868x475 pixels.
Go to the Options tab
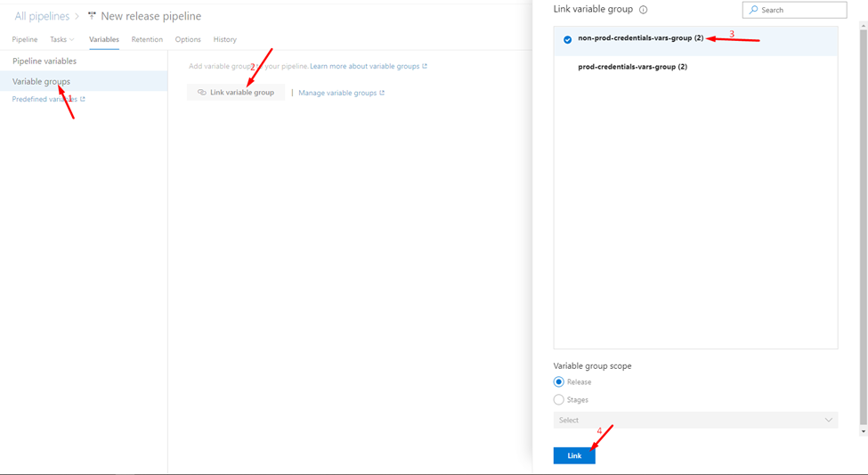[x=188, y=39]
